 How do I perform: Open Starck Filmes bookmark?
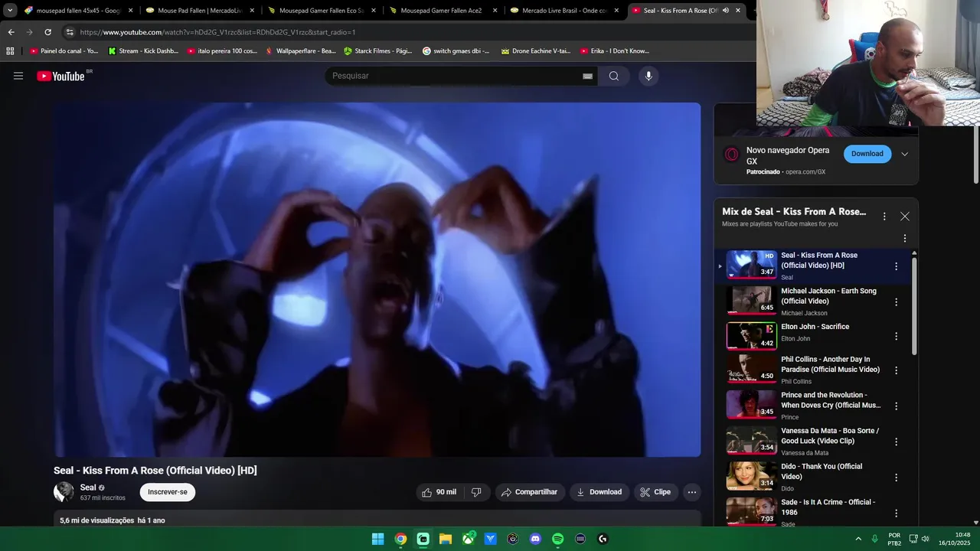click(x=378, y=51)
